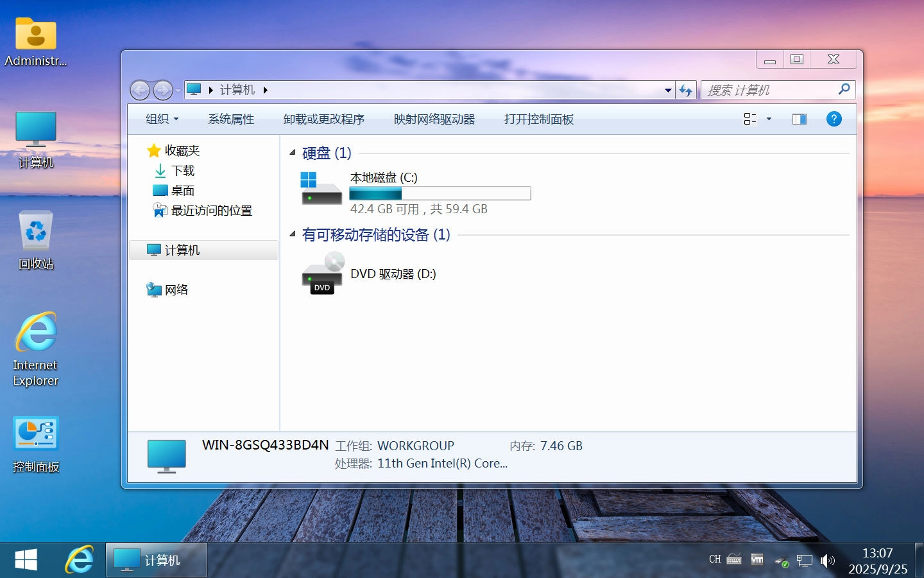Select the 本地磁盘 (C:) drive icon
Viewport: 924px width, 578px height.
321,186
